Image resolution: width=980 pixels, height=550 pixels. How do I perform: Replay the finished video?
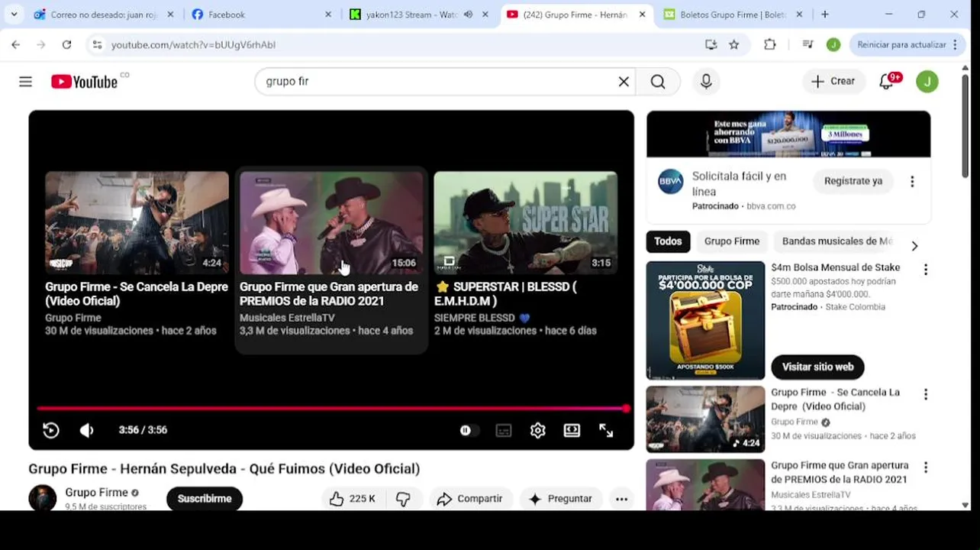coord(51,430)
